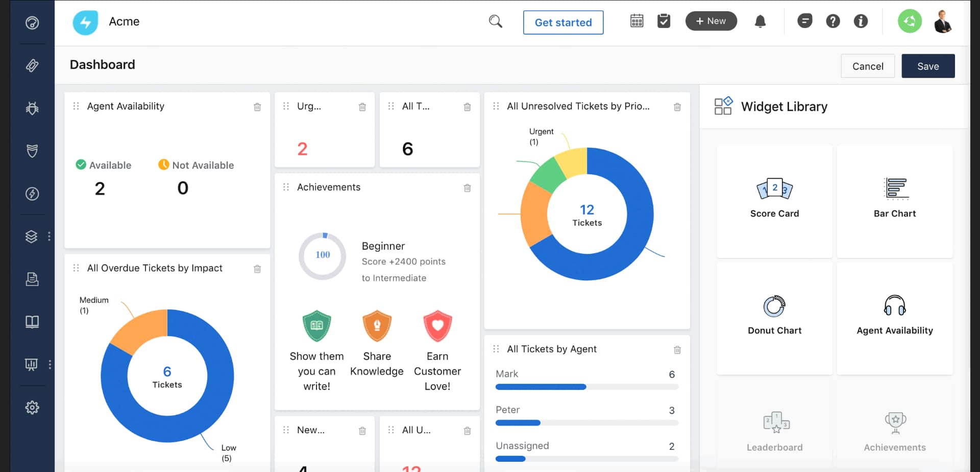
Task: Open the search magnifier icon
Action: (496, 21)
